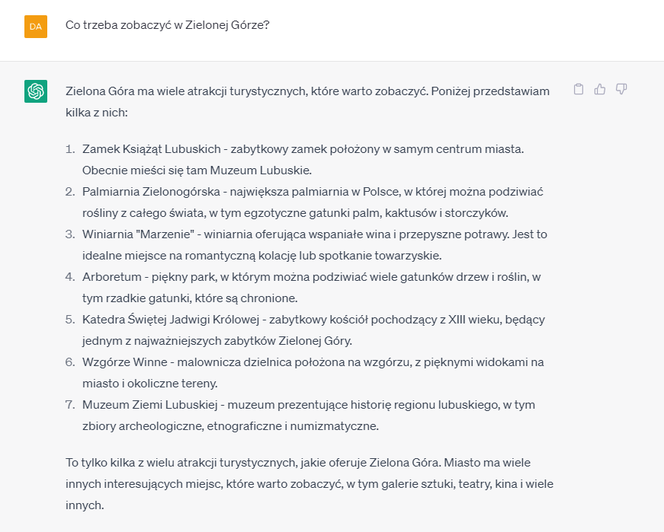664x532 pixels.
Task: Click the question "Co trzeba zobaczyć w Zielonej Górze?"
Action: click(167, 25)
